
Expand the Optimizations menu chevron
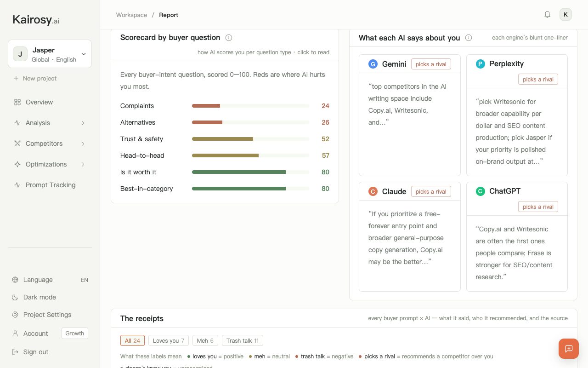(x=83, y=164)
